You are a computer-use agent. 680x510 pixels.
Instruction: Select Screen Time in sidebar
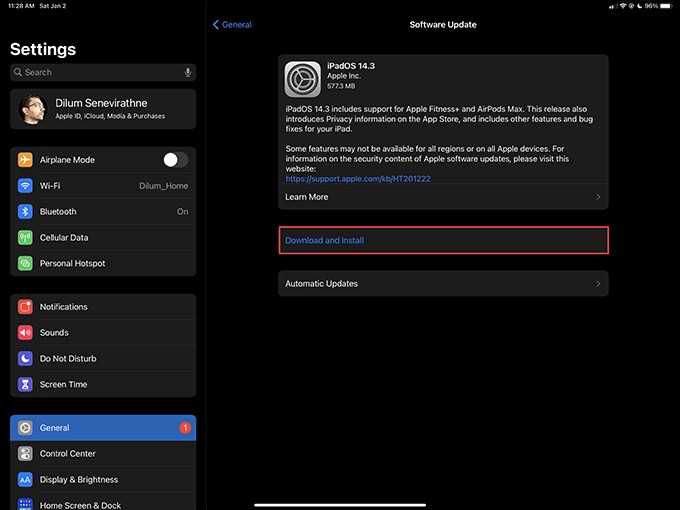click(x=103, y=384)
